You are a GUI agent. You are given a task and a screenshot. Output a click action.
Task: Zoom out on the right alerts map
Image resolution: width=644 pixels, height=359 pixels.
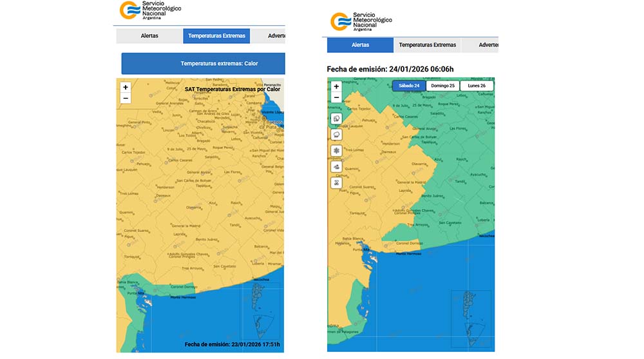pyautogui.click(x=336, y=97)
